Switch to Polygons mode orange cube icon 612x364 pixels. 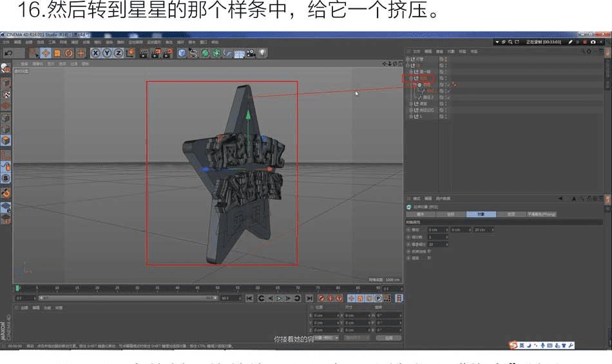click(x=5, y=140)
